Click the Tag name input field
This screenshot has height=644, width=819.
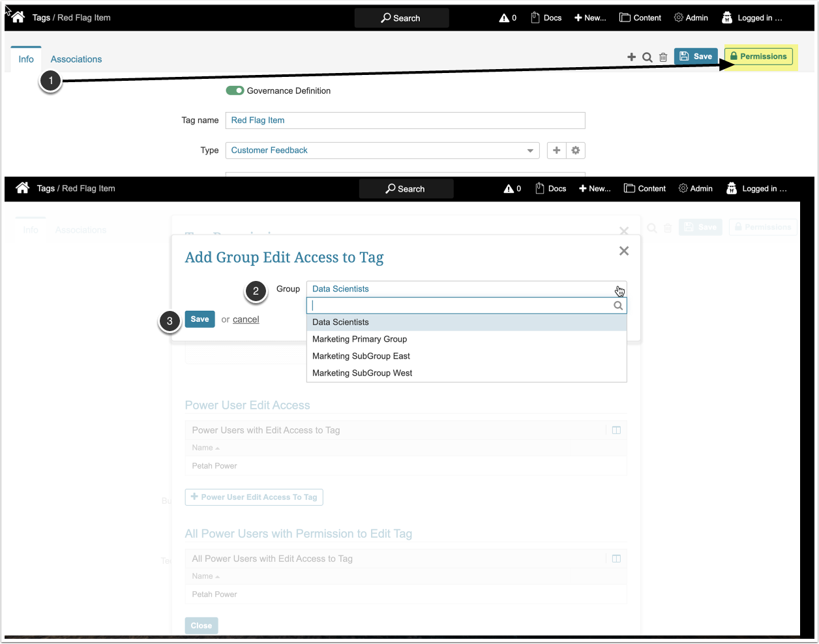(405, 121)
